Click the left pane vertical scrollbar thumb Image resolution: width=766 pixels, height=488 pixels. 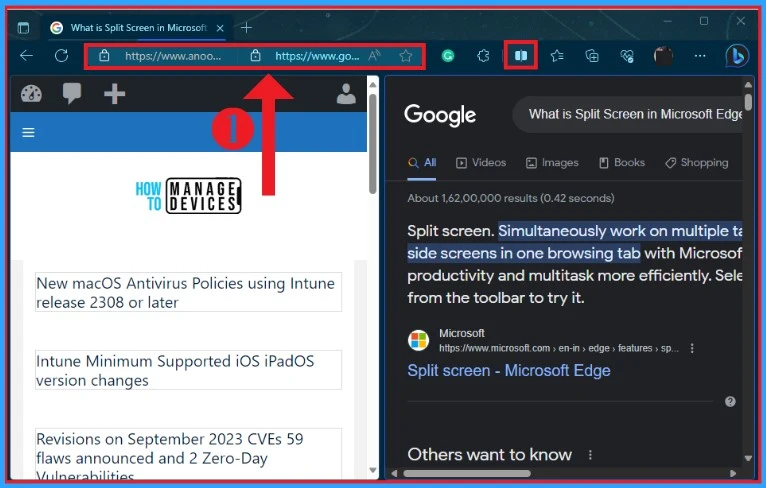click(x=373, y=144)
